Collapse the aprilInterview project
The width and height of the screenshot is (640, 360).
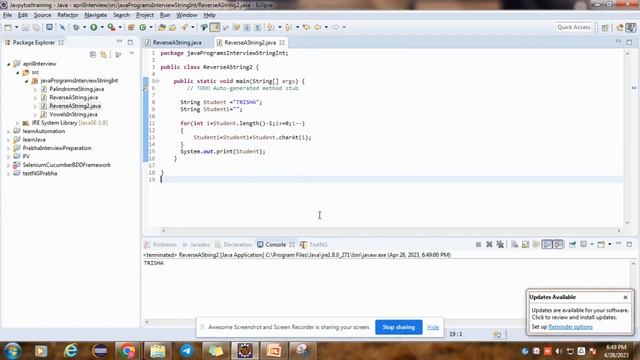8,64
